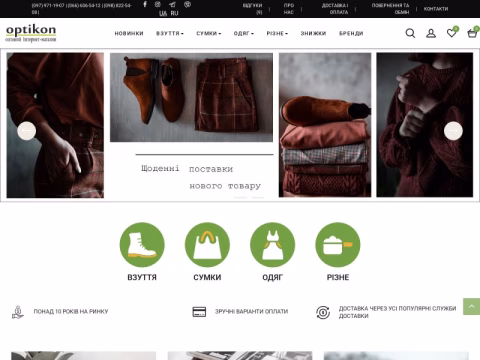Image resolution: width=480 pixels, height=360 pixels.
Task: Click the hand with money bag icon
Action: (x=18, y=312)
